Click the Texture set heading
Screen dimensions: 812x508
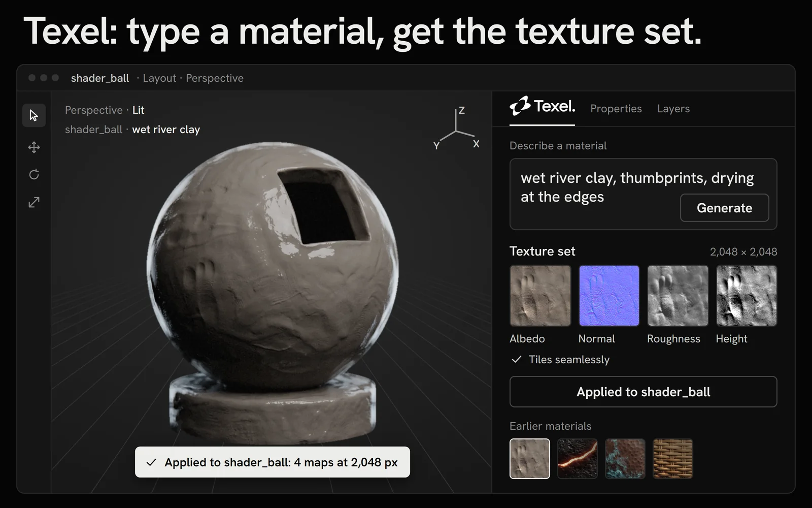pos(543,251)
